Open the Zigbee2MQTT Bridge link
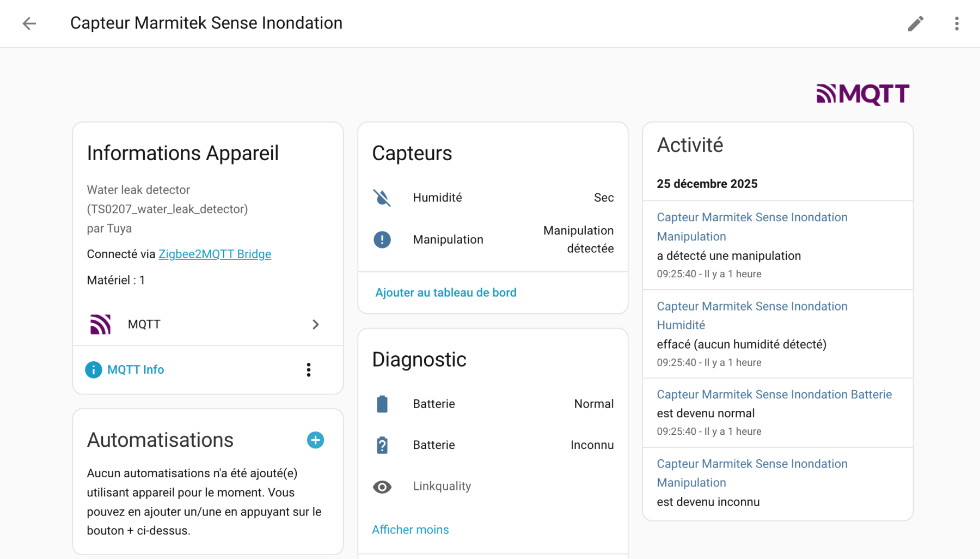This screenshot has height=559, width=980. 215,254
